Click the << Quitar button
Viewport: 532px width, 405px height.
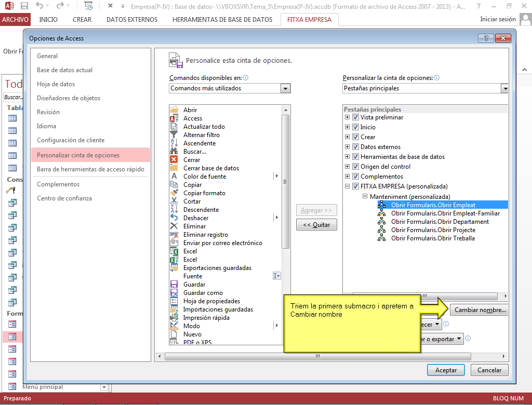click(x=316, y=224)
